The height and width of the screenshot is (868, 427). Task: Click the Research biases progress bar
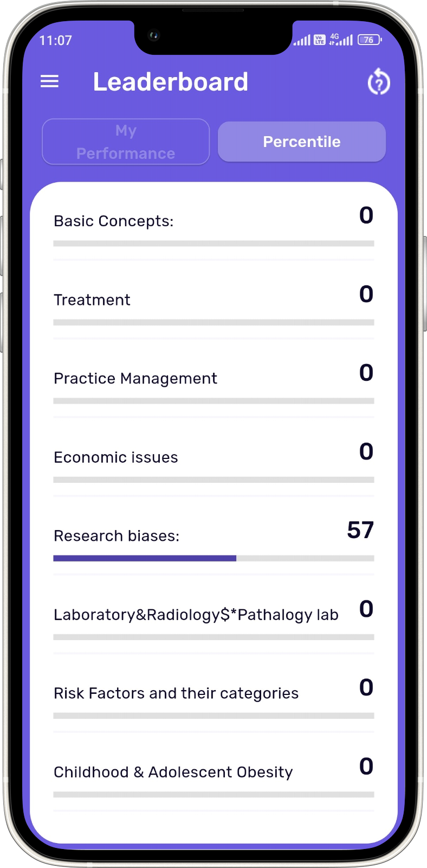(214, 558)
